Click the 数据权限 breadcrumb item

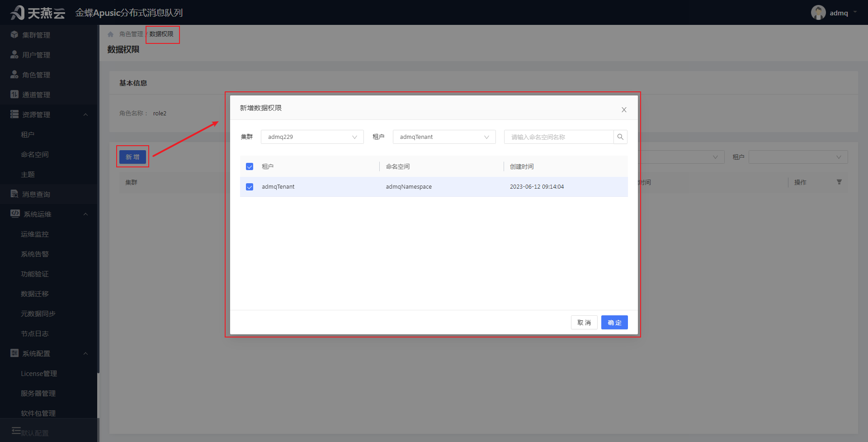[161, 34]
